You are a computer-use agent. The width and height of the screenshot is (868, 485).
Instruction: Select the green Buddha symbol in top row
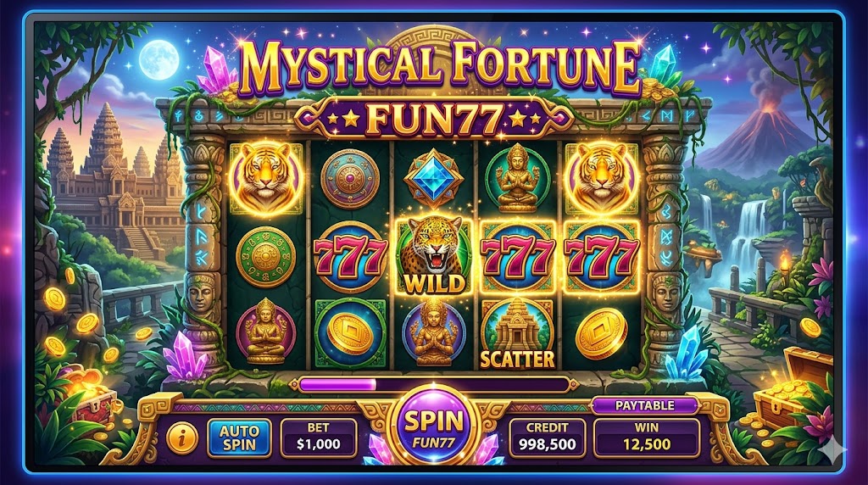[x=517, y=178]
